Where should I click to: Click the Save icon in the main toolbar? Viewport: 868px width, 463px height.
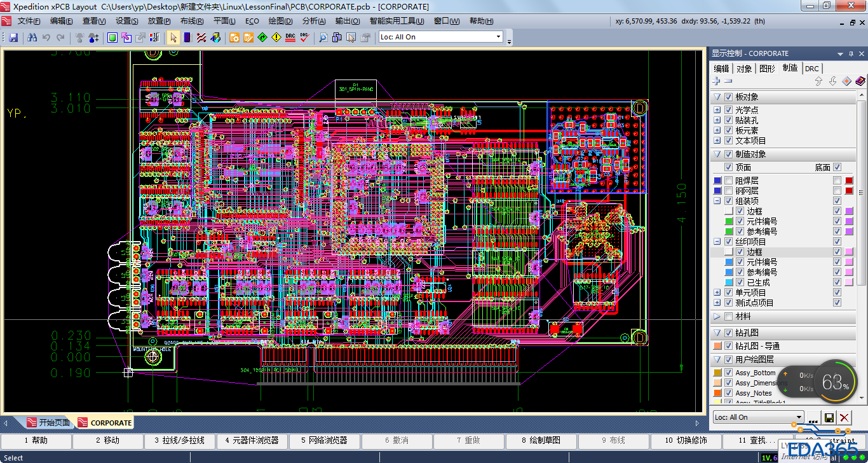pos(13,38)
